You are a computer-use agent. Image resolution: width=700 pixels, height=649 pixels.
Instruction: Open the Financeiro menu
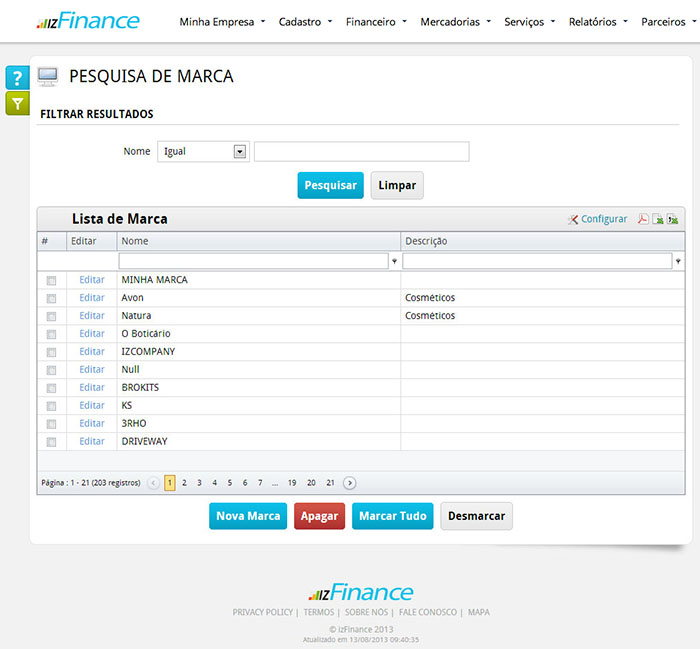click(375, 21)
